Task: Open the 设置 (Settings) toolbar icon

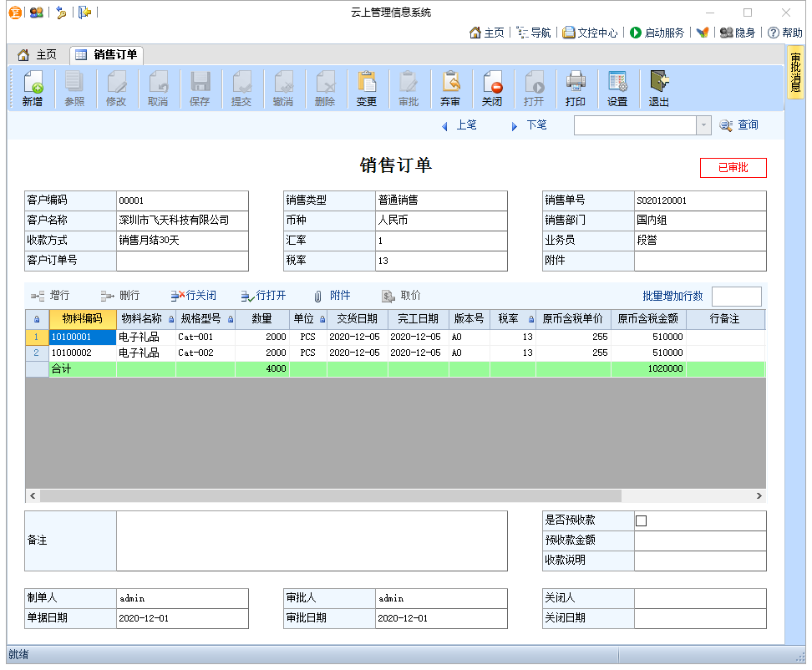Action: pyautogui.click(x=617, y=89)
